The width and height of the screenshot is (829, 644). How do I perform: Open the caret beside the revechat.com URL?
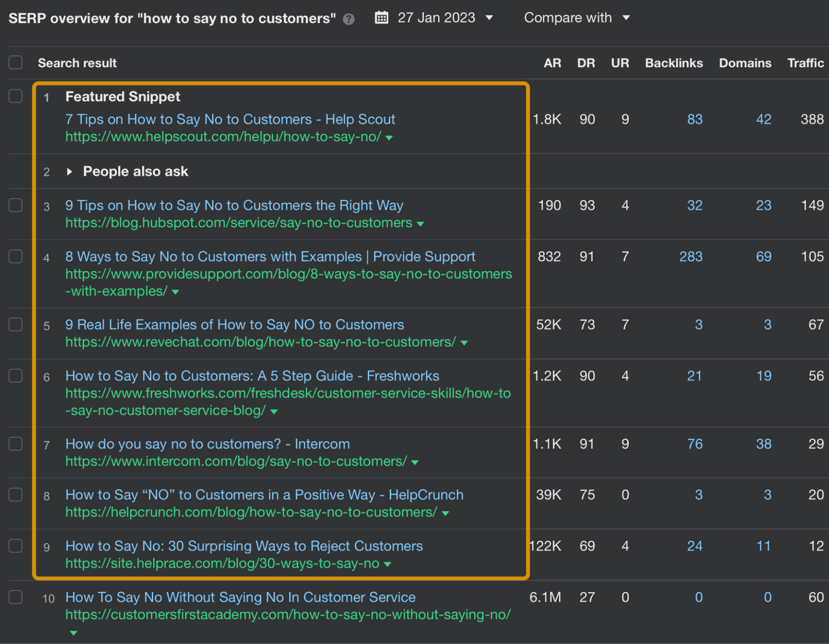(x=464, y=343)
